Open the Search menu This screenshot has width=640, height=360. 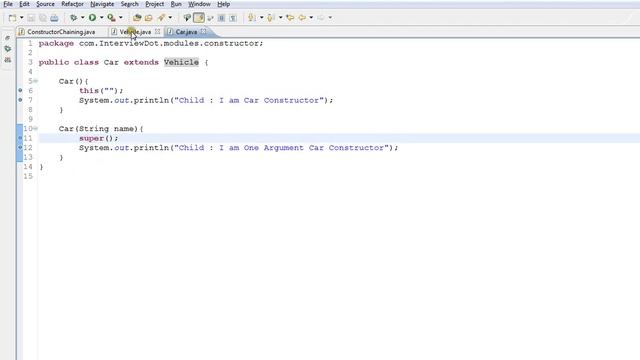(129, 4)
